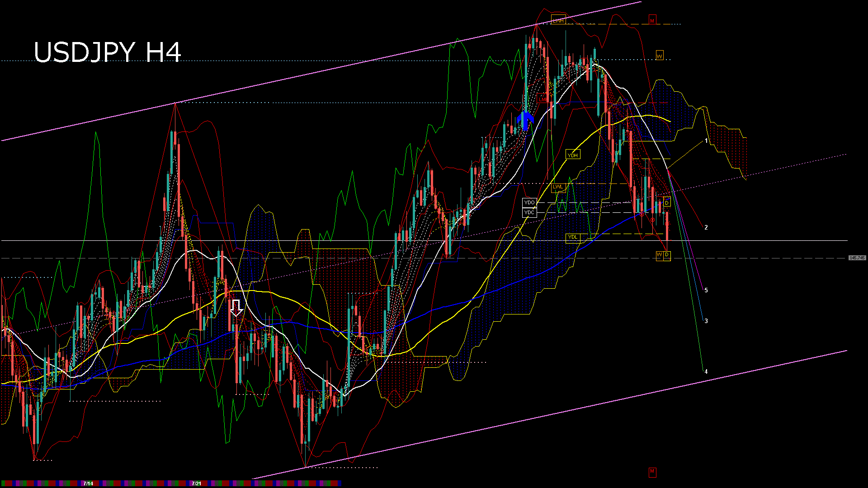This screenshot has width=868, height=488.
Task: Click the 7/14 date marker on the session bar
Action: click(88, 483)
